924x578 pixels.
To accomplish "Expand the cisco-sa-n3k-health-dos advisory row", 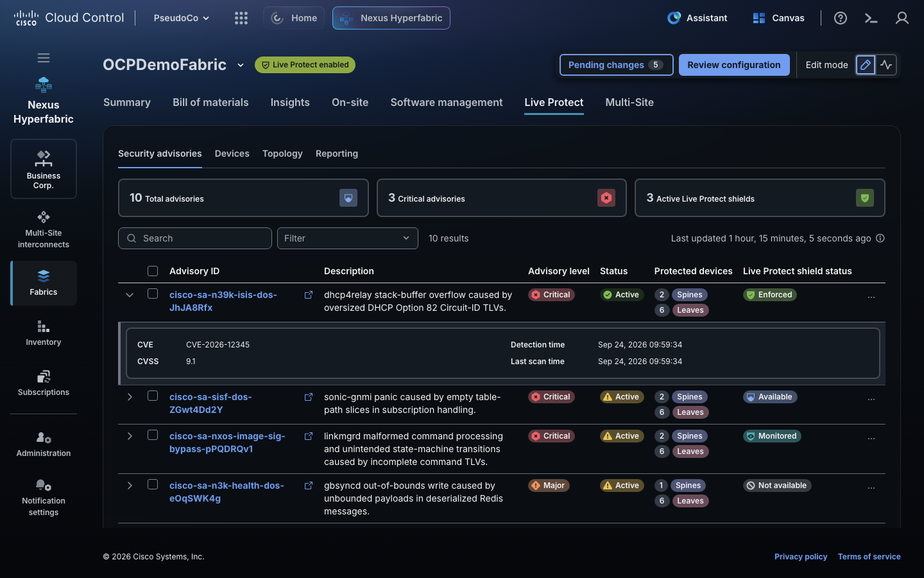I will [x=130, y=486].
